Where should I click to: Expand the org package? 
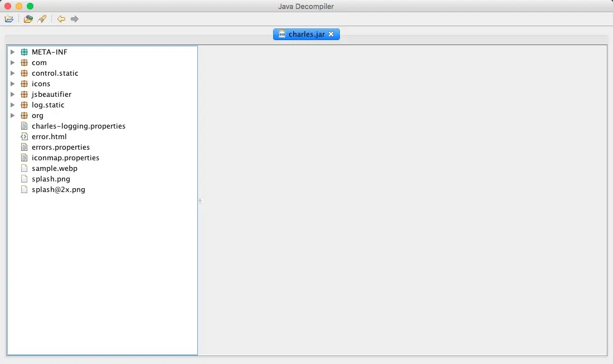coord(12,115)
